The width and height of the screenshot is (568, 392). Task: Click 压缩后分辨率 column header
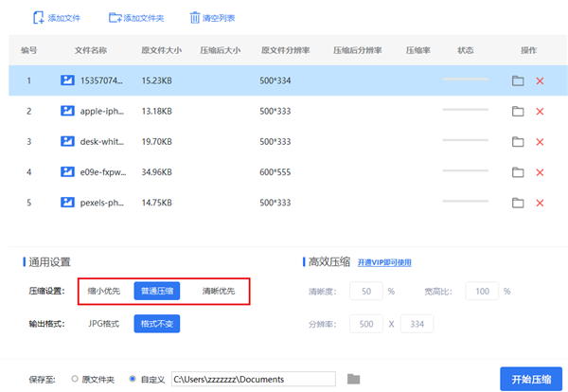coord(358,50)
